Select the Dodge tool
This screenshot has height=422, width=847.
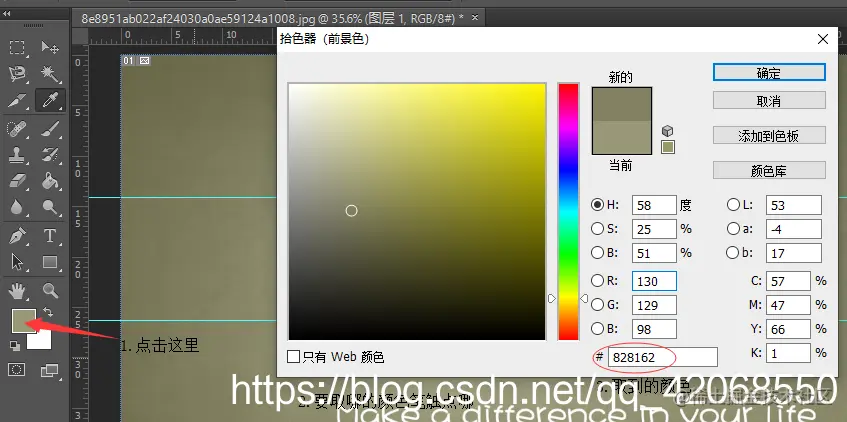pos(50,207)
